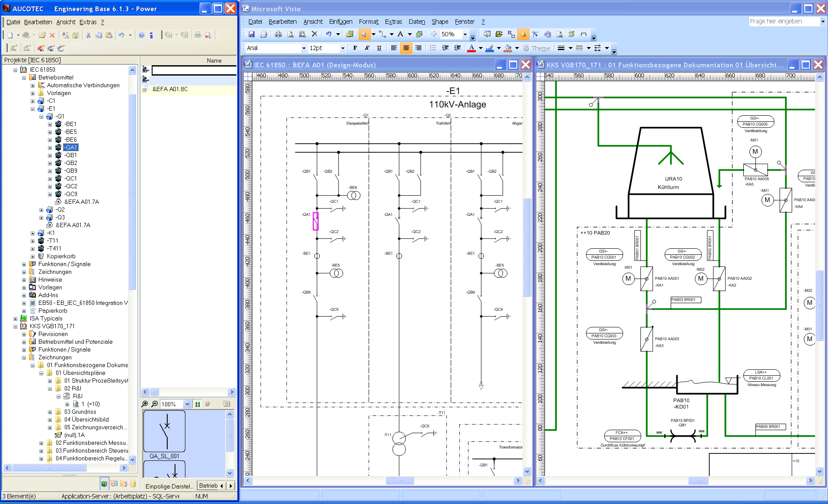This screenshot has width=828, height=504.
Task: Click the blue Help question mark icon
Action: click(x=141, y=35)
